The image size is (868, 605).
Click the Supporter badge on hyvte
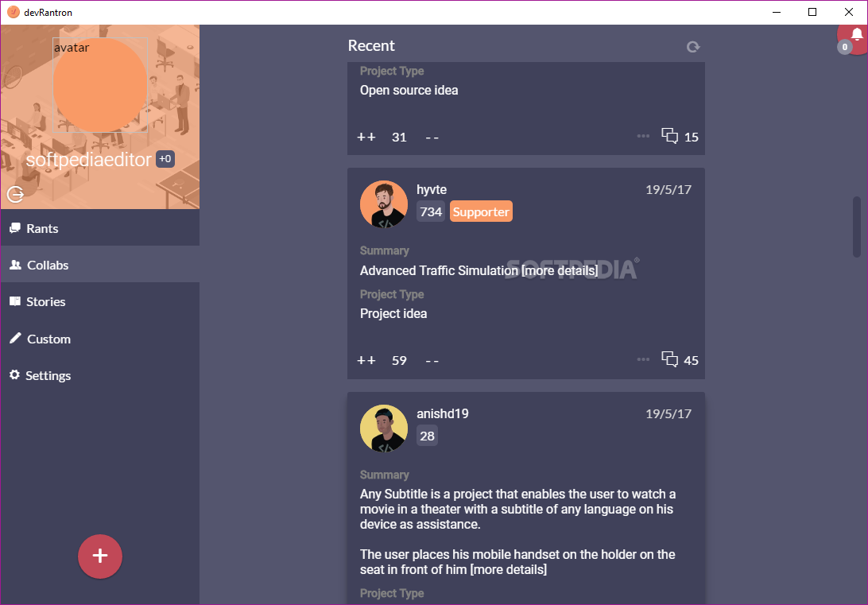pos(481,211)
